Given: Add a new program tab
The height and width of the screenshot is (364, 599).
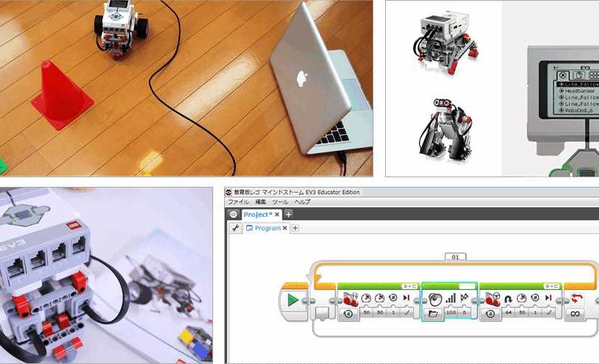Looking at the screenshot, I should click(295, 228).
